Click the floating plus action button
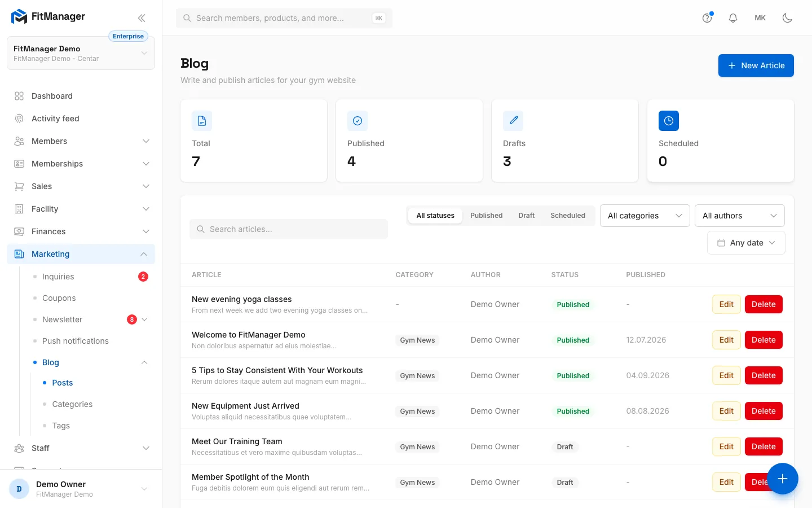This screenshot has width=812, height=508. coord(783,479)
